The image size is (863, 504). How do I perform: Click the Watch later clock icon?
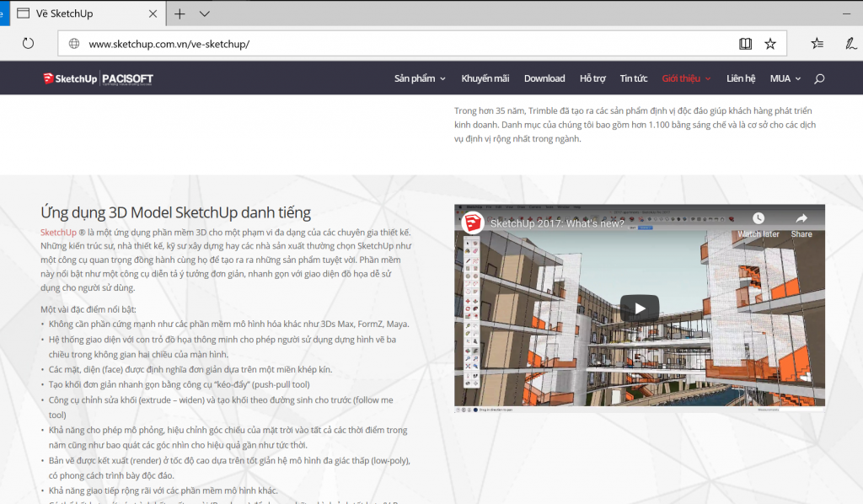758,218
